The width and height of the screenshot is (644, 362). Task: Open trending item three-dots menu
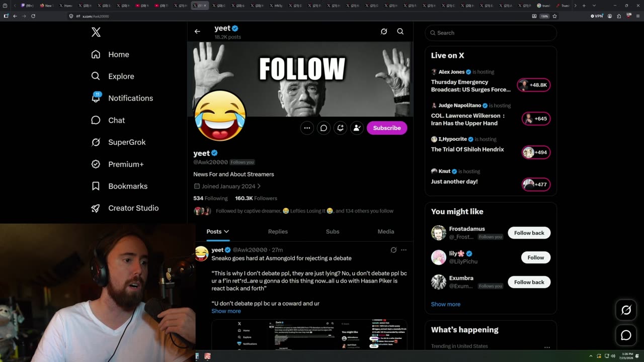(547, 347)
